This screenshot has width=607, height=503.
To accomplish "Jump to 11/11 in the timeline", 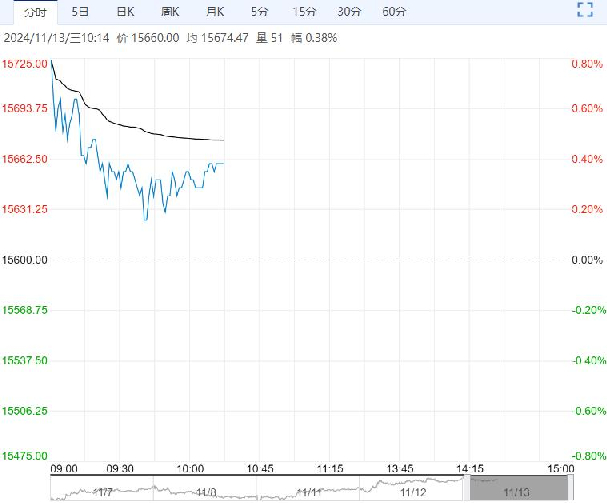I will pyautogui.click(x=310, y=492).
